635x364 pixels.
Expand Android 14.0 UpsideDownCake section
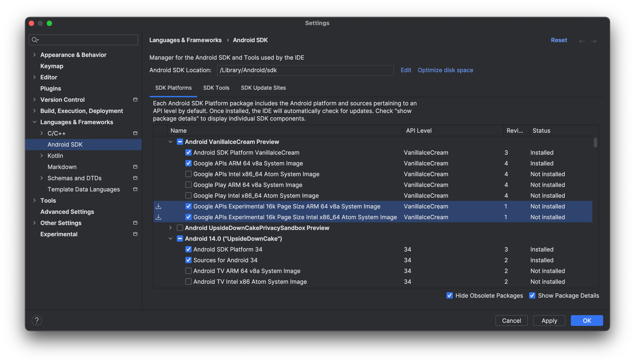pos(171,238)
